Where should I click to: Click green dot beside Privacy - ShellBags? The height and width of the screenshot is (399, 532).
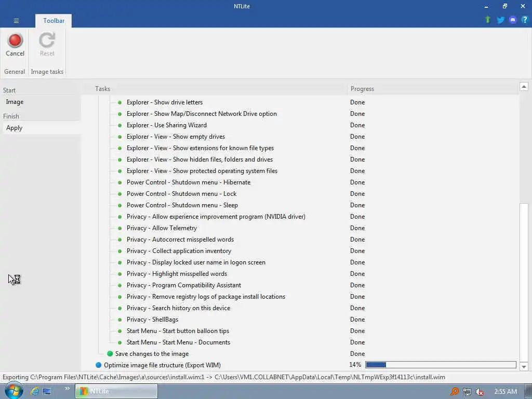point(120,320)
